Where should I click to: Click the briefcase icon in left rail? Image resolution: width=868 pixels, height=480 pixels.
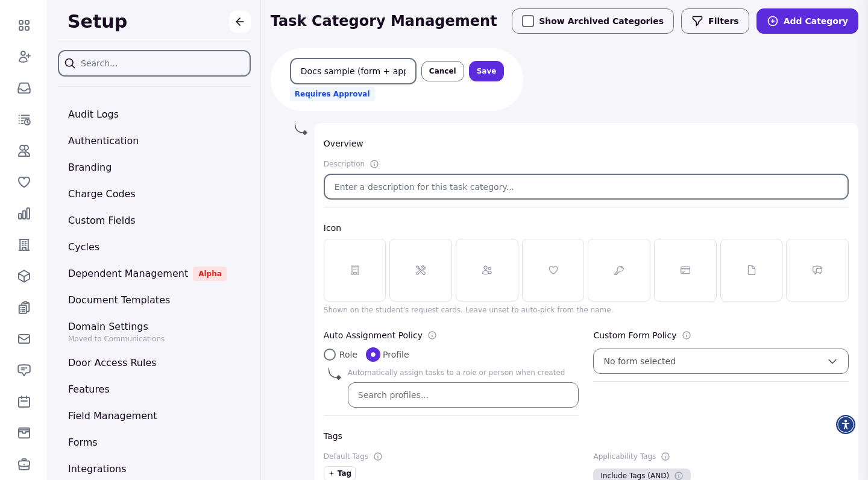coord(24,464)
